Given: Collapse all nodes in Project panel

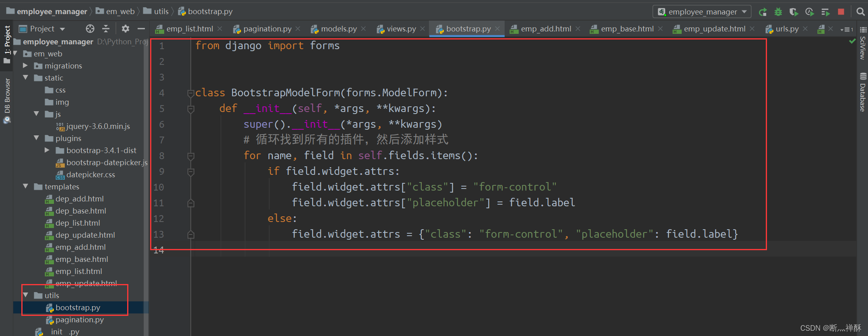Looking at the screenshot, I should point(106,29).
